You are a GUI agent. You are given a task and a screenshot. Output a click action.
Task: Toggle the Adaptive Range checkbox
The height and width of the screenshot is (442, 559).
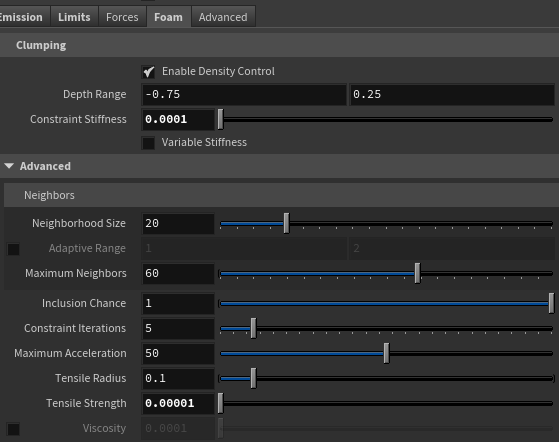tap(13, 249)
